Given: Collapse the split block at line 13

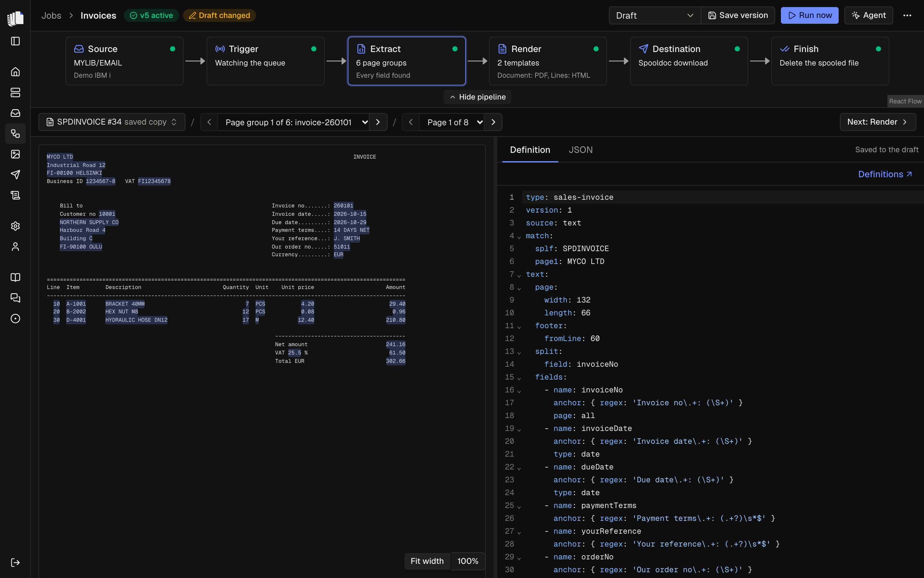Looking at the screenshot, I should (519, 353).
